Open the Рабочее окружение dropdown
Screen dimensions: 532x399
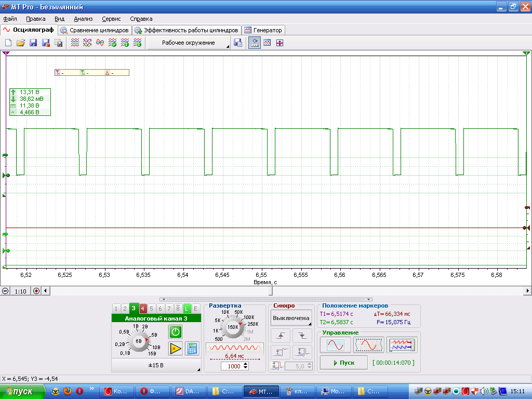pyautogui.click(x=189, y=43)
